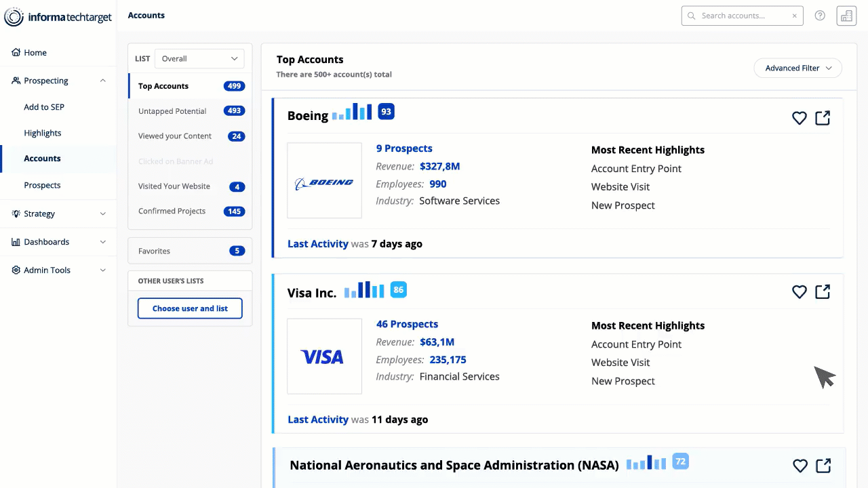Screen dimensions: 868x488
Task: Click Boeing activity bar chart icon
Action: point(352,112)
